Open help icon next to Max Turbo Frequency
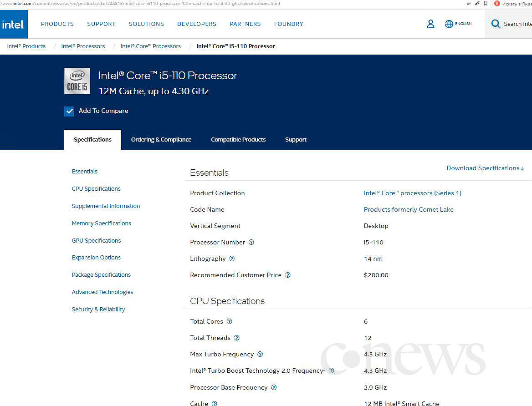The width and height of the screenshot is (532, 406). pyautogui.click(x=260, y=354)
